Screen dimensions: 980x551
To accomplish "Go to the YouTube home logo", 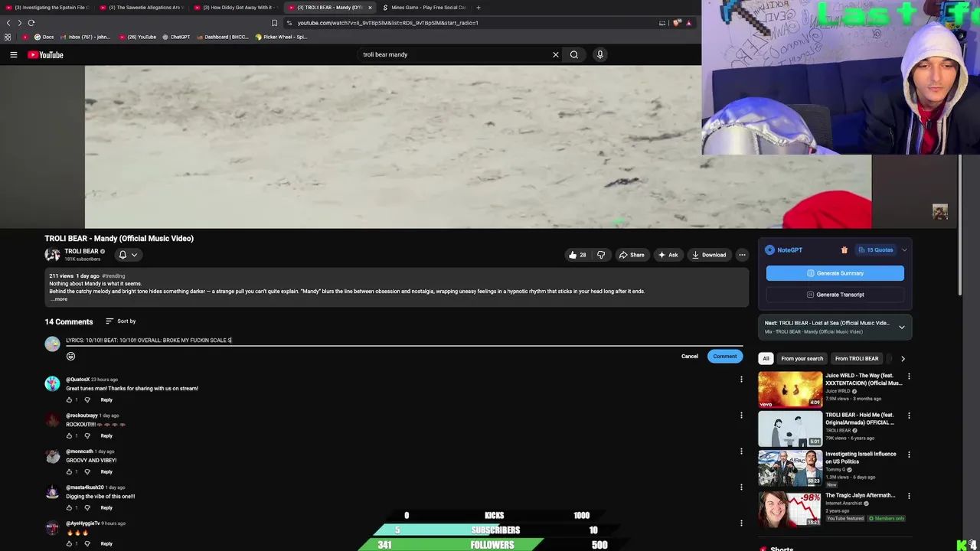I will pyautogui.click(x=45, y=54).
